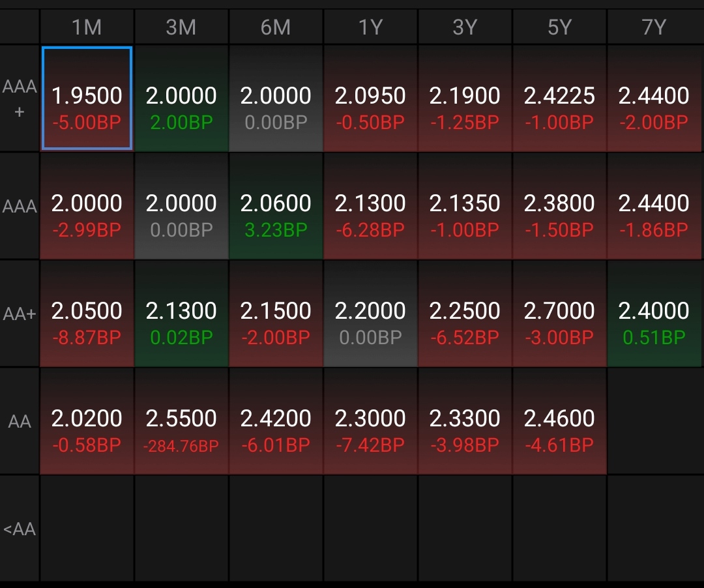Select the AA+ rating row label

click(x=20, y=314)
